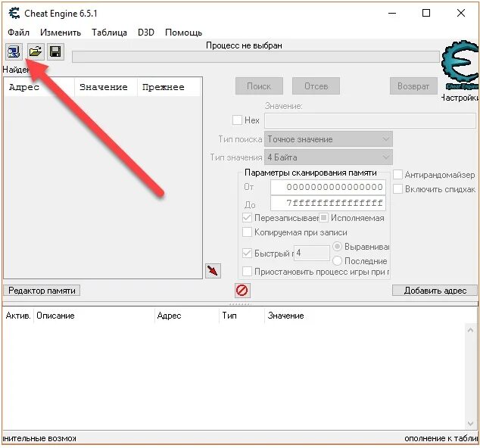This screenshot has width=480, height=448.
Task: Click Адрес column header in address table
Action: point(186,316)
